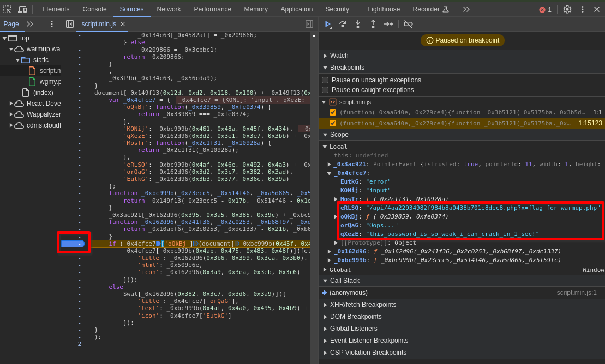Select the script.min.js editor tab
This screenshot has width=605, height=364.
[99, 24]
